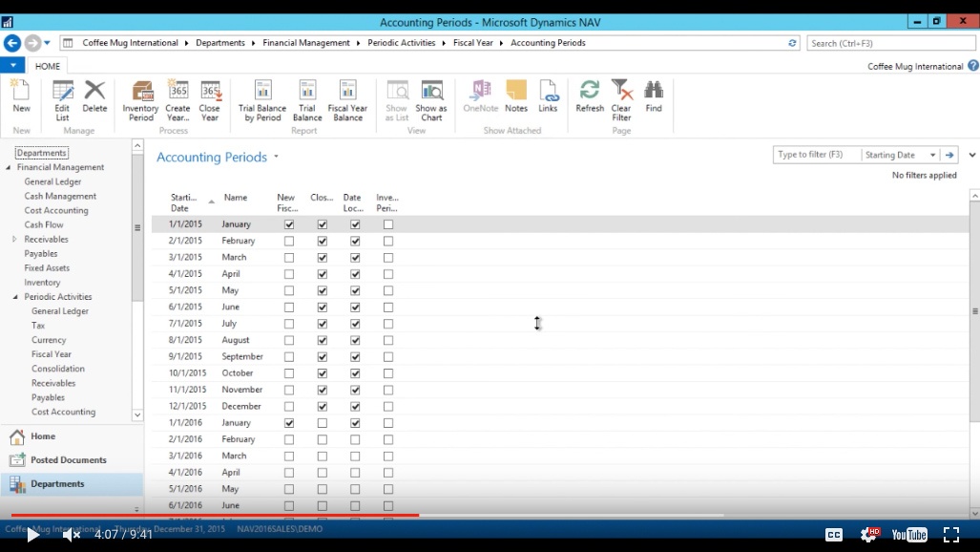Collapse the Periodic Activities tree node
980x552 pixels.
[15, 297]
